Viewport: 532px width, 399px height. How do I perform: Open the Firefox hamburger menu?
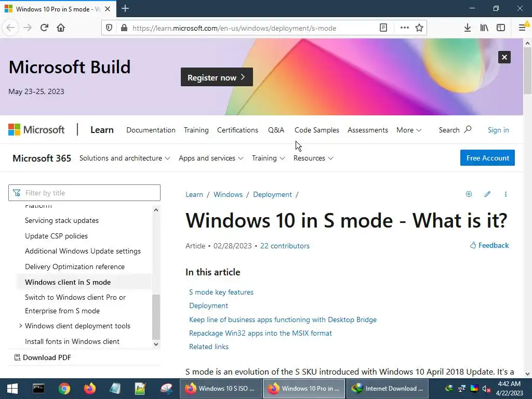(523, 28)
